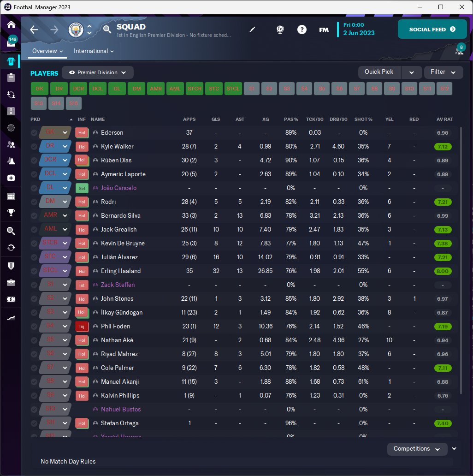Open the Finances money icon in sidebar
The image size is (473, 476).
click(11, 299)
